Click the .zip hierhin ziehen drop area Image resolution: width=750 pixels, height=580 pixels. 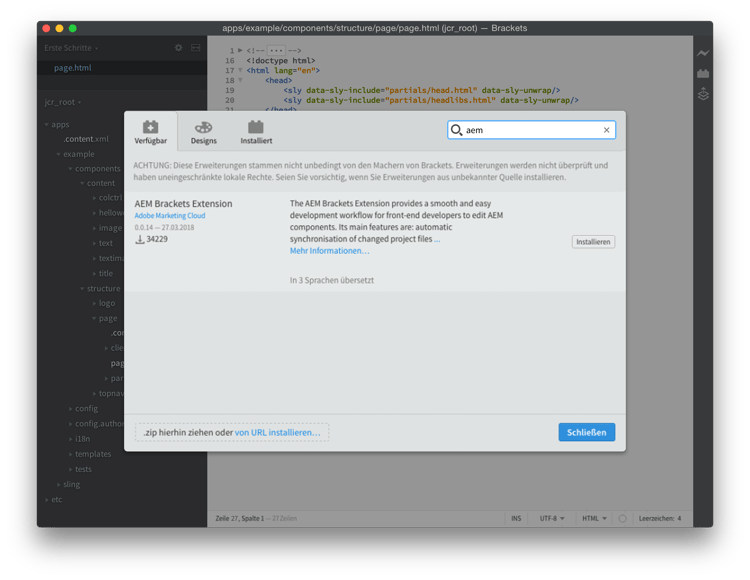coord(232,432)
